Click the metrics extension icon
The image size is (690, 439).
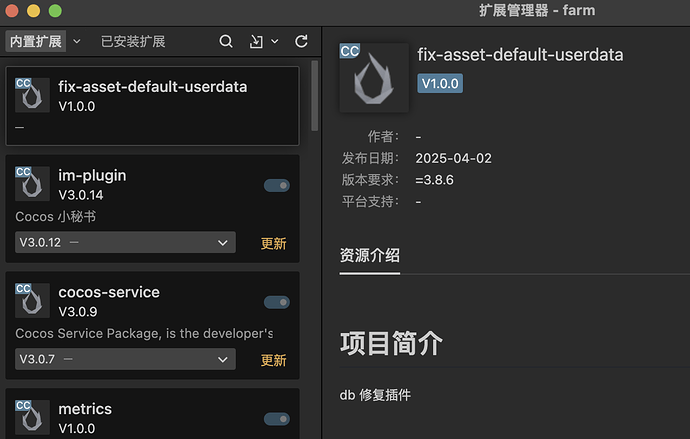click(x=32, y=416)
